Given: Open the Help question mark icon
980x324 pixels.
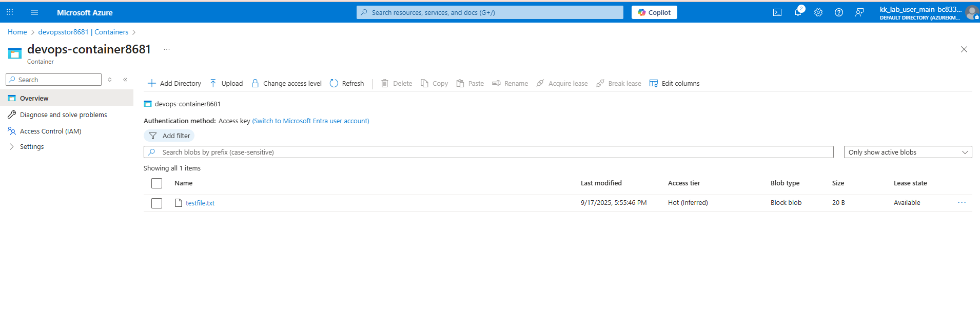Looking at the screenshot, I should [839, 12].
